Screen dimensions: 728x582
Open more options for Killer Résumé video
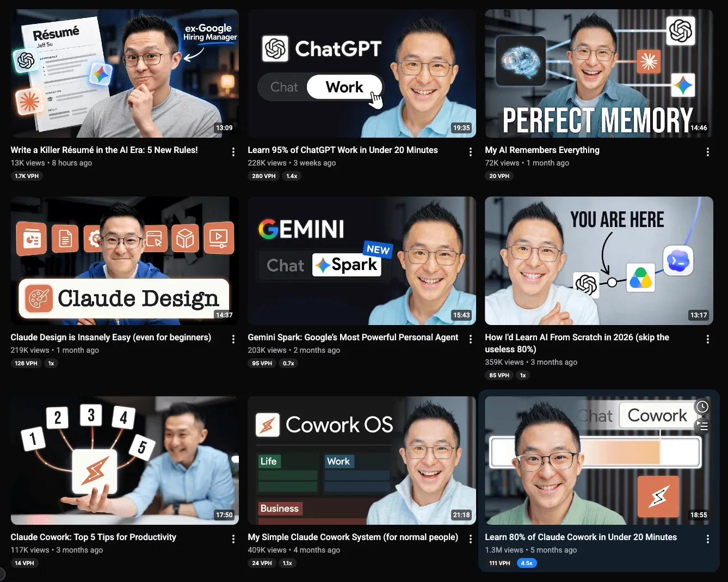tap(233, 152)
